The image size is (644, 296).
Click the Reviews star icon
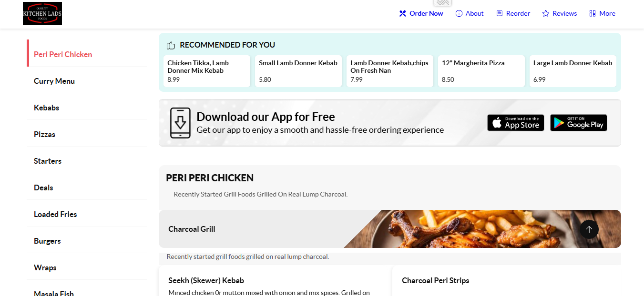click(546, 13)
